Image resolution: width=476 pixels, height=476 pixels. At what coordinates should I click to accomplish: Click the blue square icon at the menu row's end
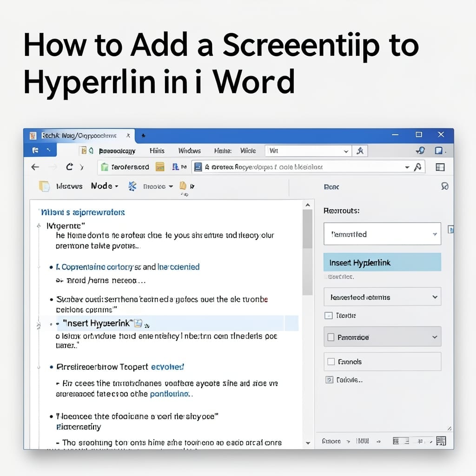tap(439, 150)
